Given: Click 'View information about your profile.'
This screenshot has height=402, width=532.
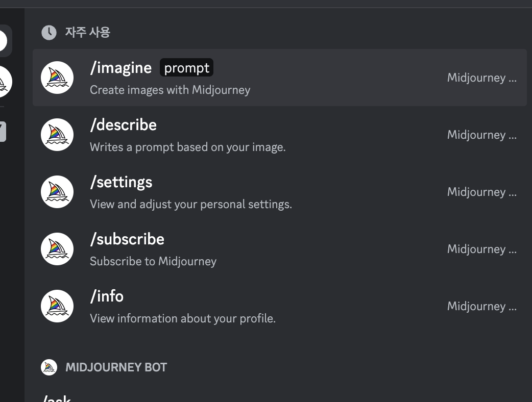Looking at the screenshot, I should click(183, 318).
